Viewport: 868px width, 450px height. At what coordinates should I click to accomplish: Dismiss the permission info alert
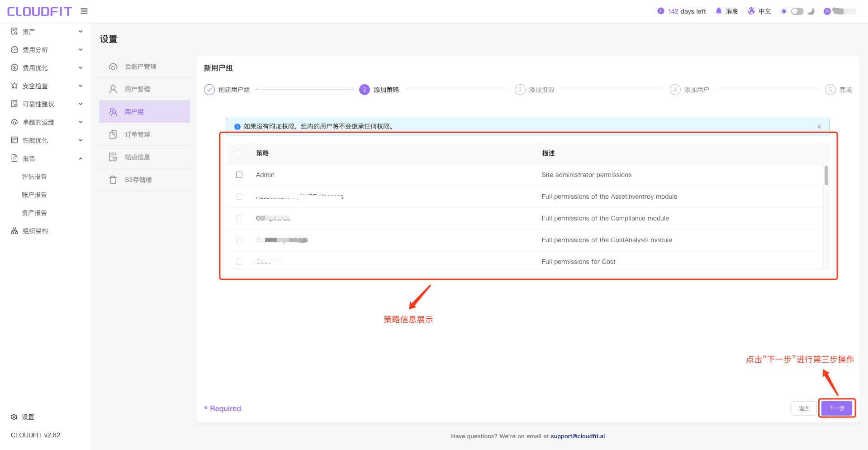tap(819, 127)
